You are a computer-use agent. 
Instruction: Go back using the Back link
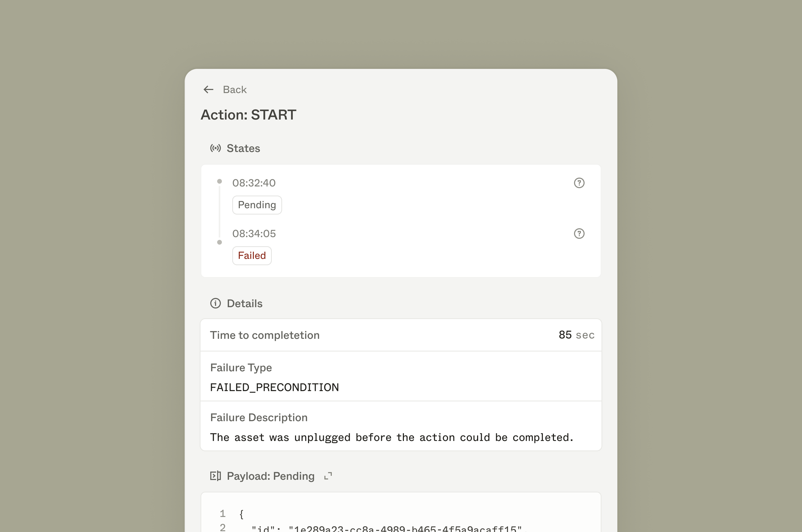pyautogui.click(x=234, y=89)
